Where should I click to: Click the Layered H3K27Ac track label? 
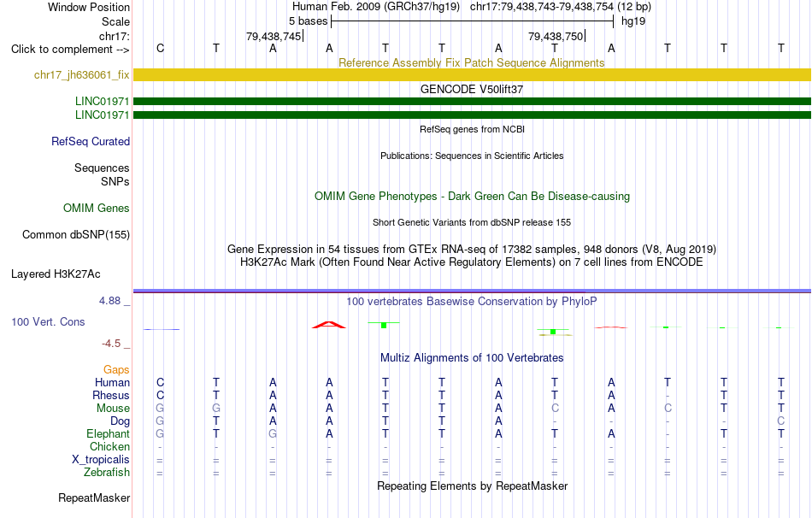56,274
